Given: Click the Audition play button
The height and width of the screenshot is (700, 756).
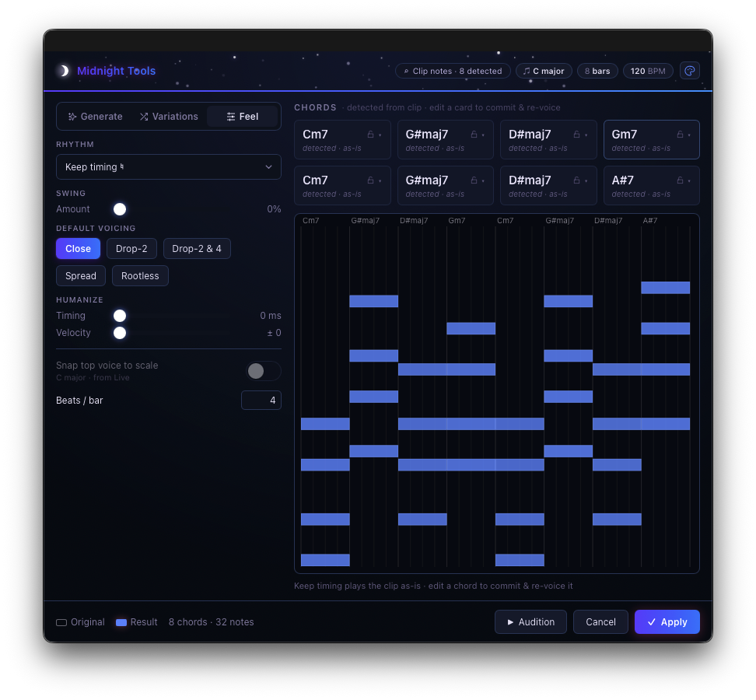Looking at the screenshot, I should click(x=530, y=622).
